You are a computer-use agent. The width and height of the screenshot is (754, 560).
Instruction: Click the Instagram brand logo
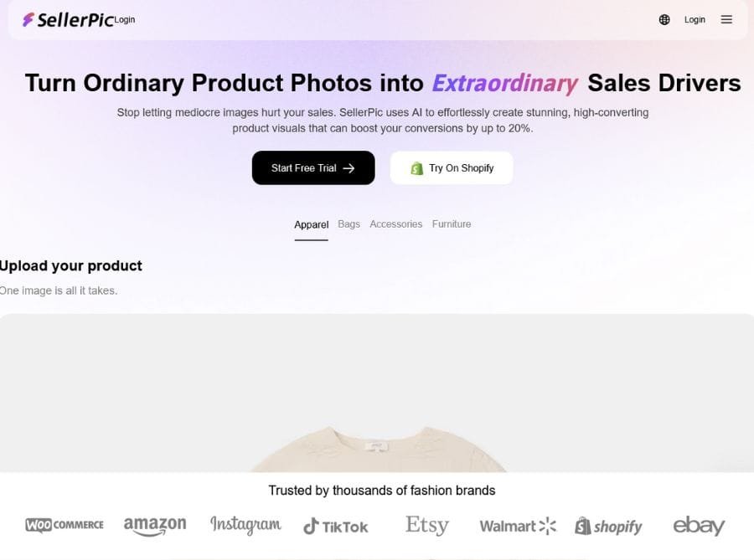click(245, 525)
